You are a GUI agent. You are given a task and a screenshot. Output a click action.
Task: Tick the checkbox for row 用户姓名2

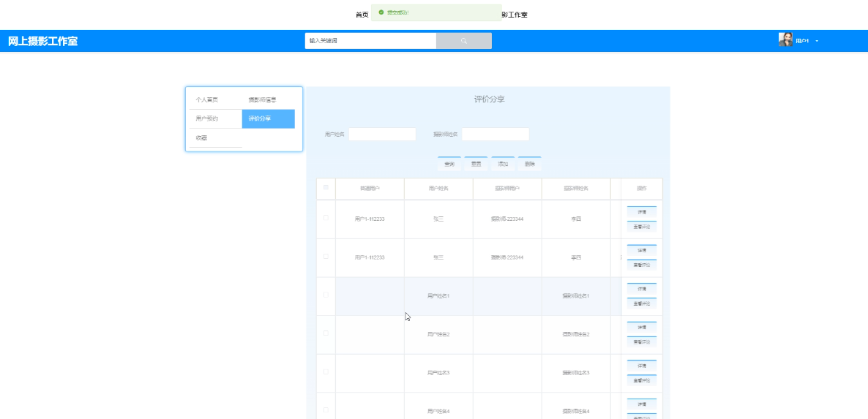click(326, 333)
